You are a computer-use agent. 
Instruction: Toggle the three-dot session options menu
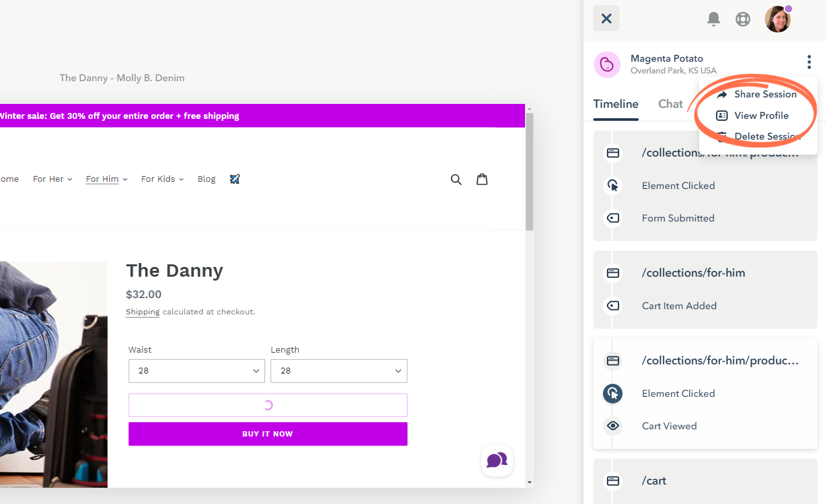point(809,62)
